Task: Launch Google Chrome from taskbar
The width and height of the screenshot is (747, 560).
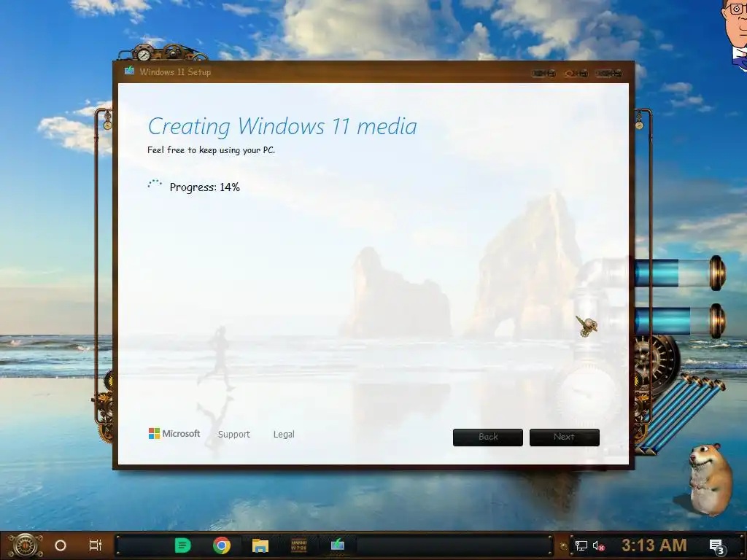Action: [x=222, y=545]
